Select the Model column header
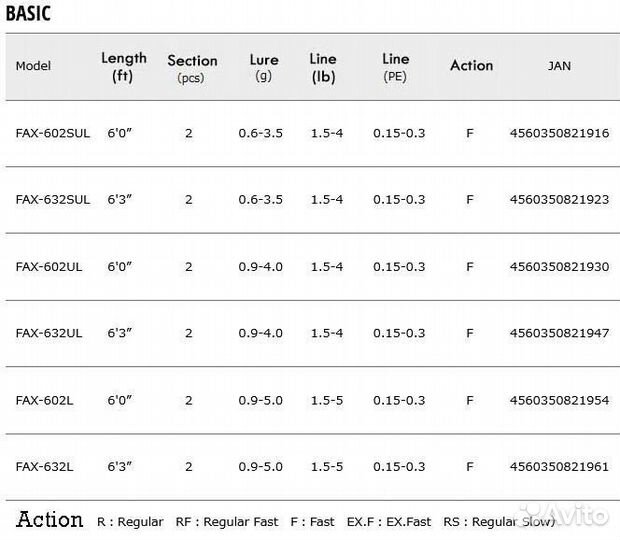Viewport: 620px width, 540px height. coord(33,66)
